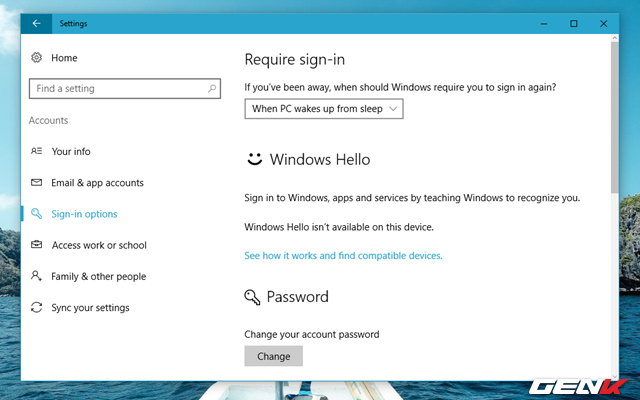Click 'Windows Hello isn't available' text
Screen dimensions: 640x400
point(339,227)
